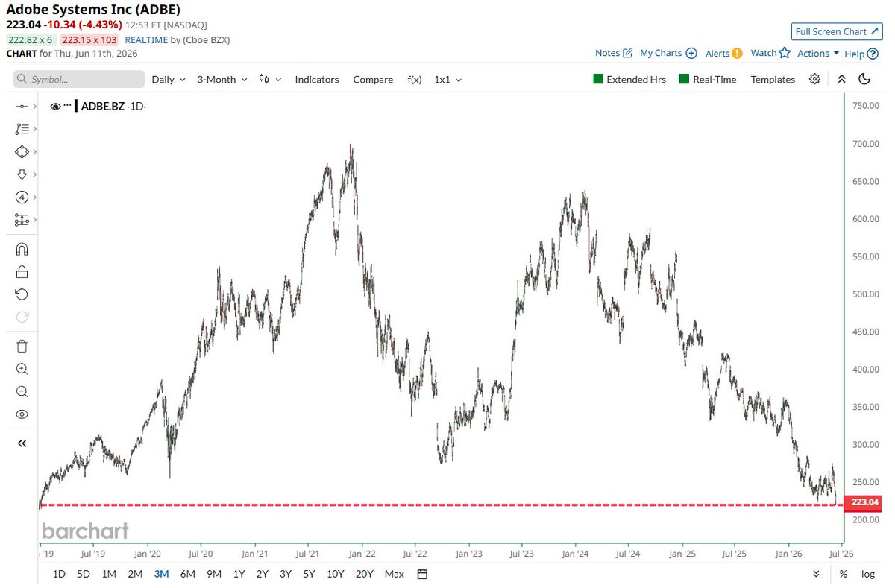This screenshot has height=588, width=895.
Task: Open the 3-Month range dropdown
Action: [222, 79]
